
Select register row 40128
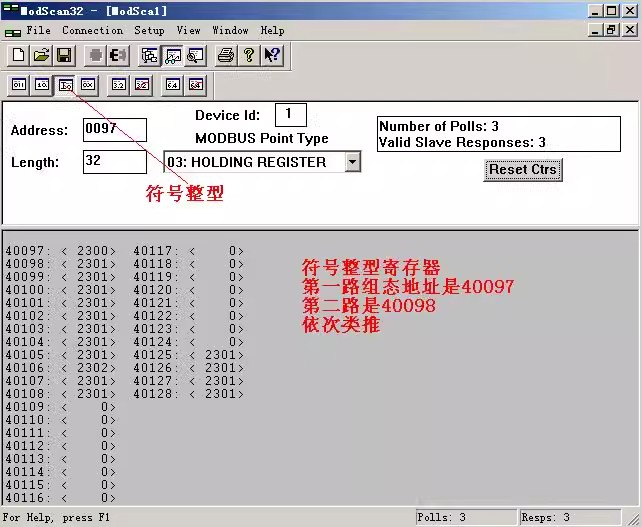[188, 394]
